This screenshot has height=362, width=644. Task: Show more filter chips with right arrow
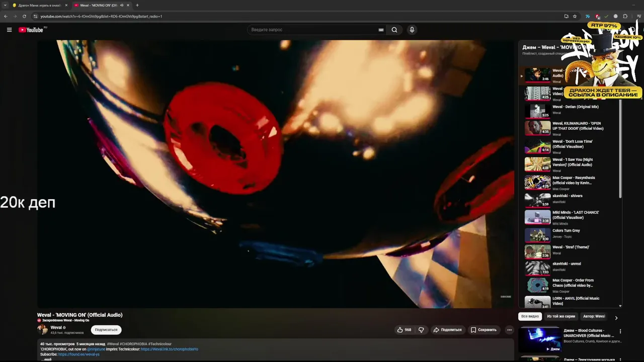pos(616,317)
